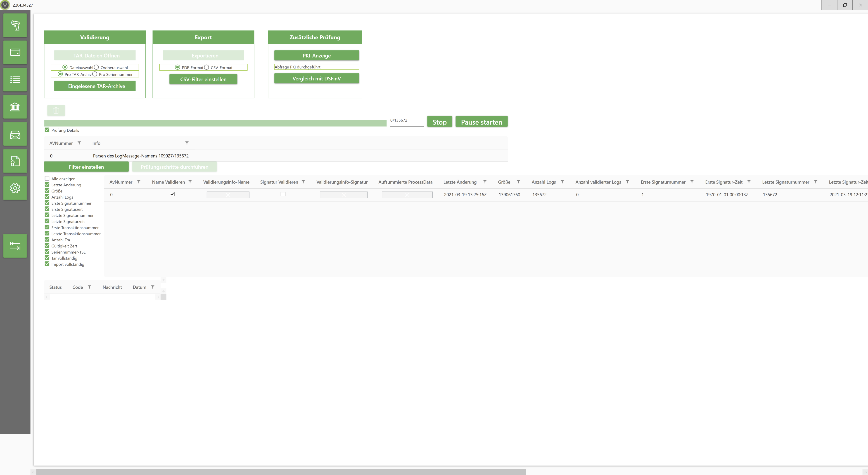The width and height of the screenshot is (868, 475).
Task: Open the certificate document sidebar icon
Action: (15, 161)
